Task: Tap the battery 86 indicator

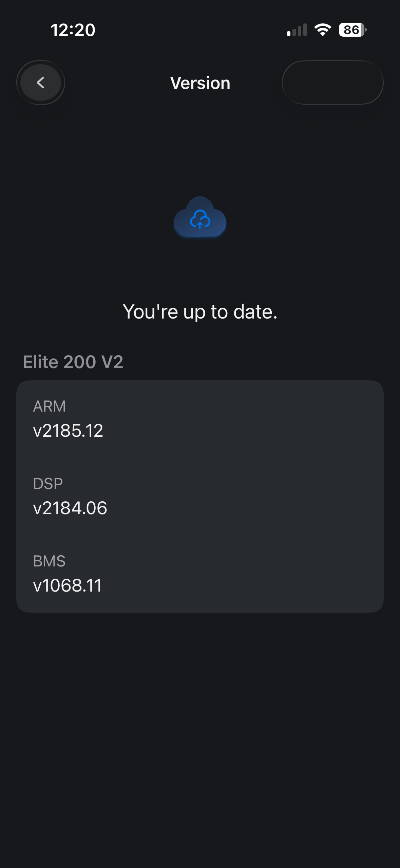Action: pyautogui.click(x=352, y=30)
